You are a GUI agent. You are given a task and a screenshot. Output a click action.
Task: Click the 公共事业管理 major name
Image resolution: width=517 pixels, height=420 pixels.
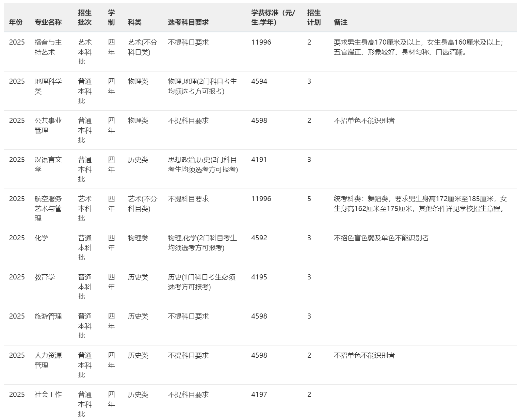click(x=48, y=125)
